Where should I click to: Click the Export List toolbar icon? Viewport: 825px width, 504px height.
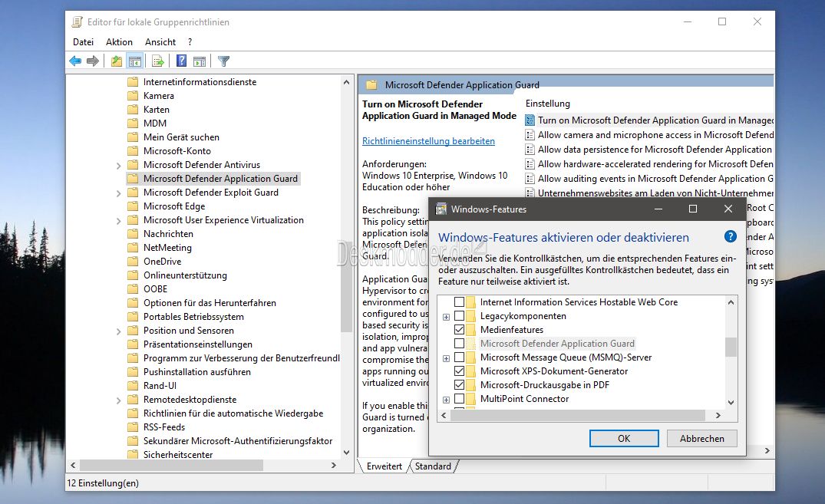pos(158,61)
